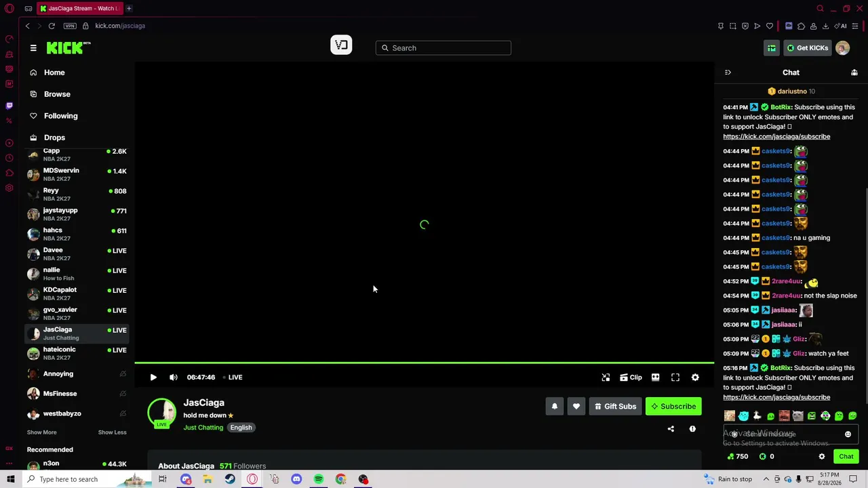
Task: Open the 750 channel points balance
Action: point(737,457)
